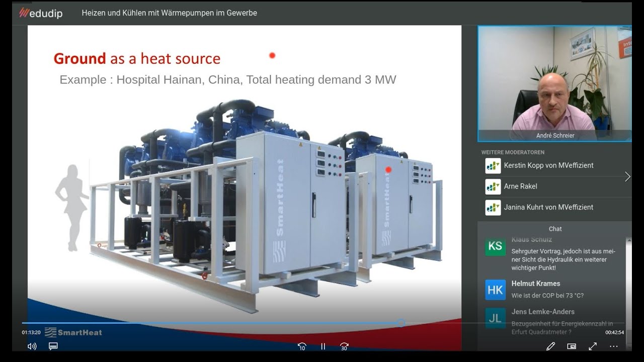Screen dimensions: 644x362
Task: Click the remaining time 00:42:54
Action: coord(614,332)
